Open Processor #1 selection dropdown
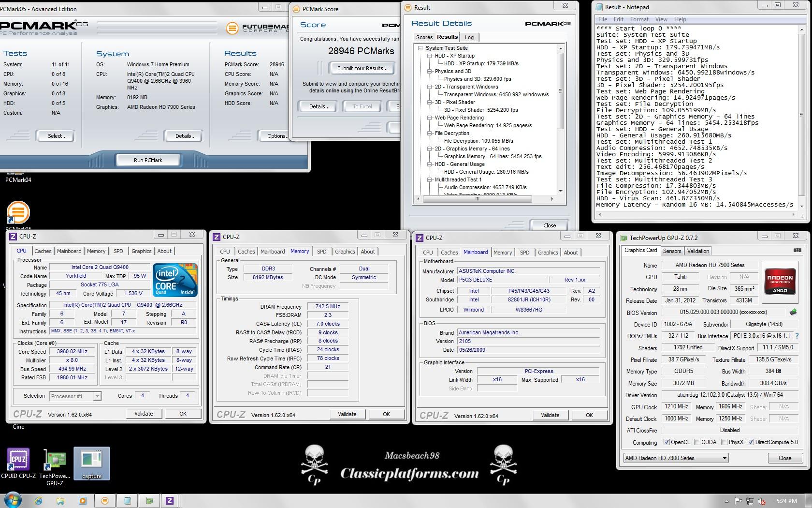The image size is (812, 508). tap(75, 396)
